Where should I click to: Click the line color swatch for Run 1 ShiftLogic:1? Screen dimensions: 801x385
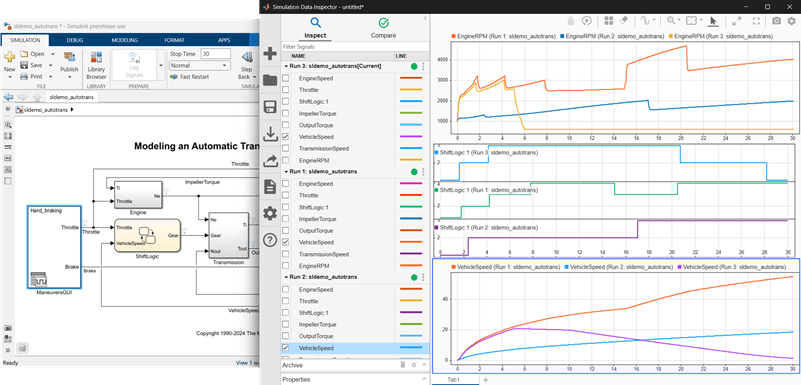411,207
